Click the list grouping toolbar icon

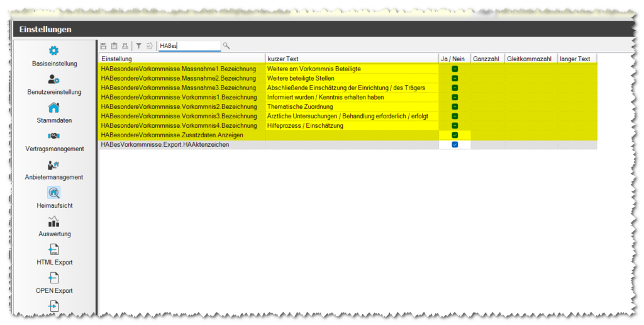click(x=150, y=46)
